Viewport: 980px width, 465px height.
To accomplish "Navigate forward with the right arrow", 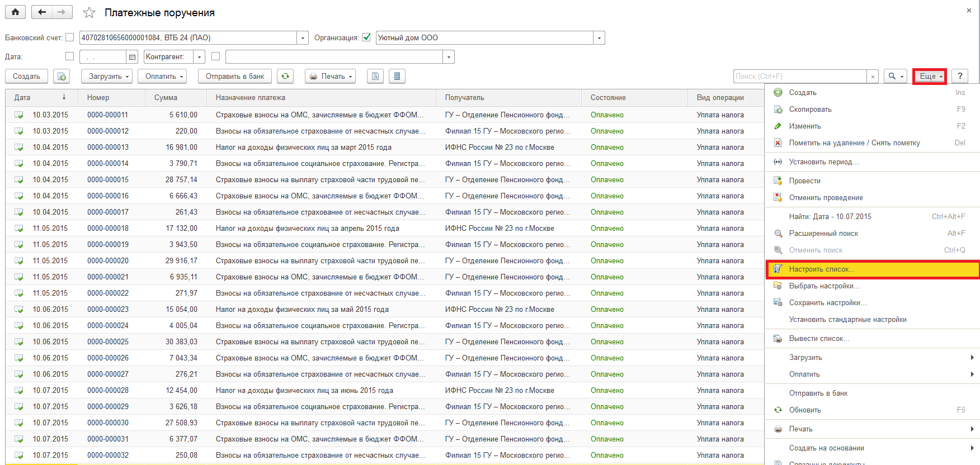I will tap(62, 12).
